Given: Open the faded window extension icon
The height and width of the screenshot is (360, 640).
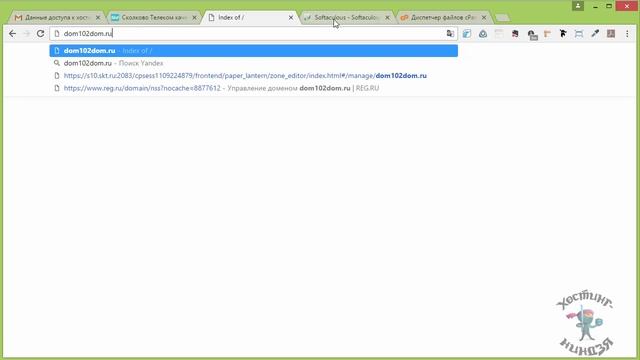Looking at the screenshot, I should point(499,34).
